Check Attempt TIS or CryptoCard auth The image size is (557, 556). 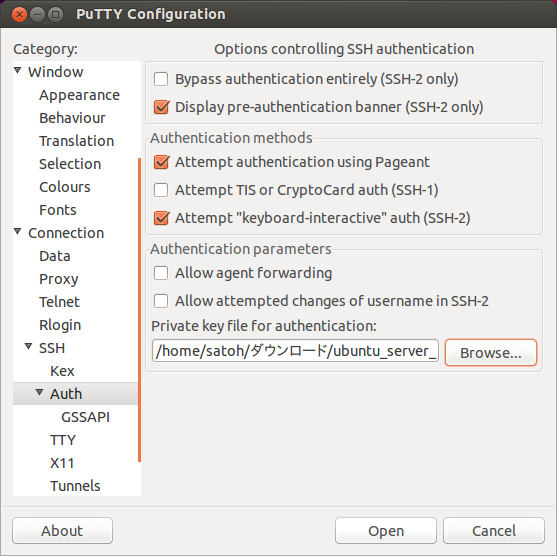161,190
